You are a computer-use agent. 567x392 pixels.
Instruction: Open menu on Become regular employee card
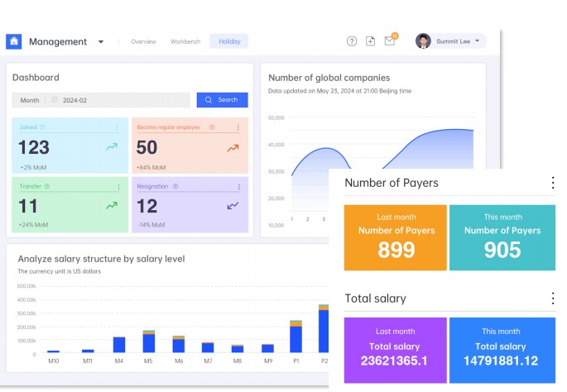(237, 127)
